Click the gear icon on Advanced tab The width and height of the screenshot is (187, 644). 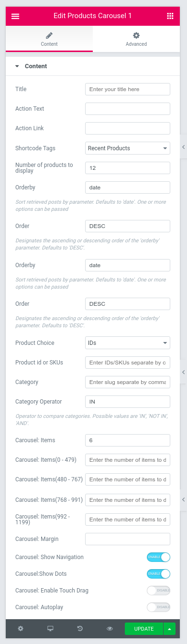(136, 35)
